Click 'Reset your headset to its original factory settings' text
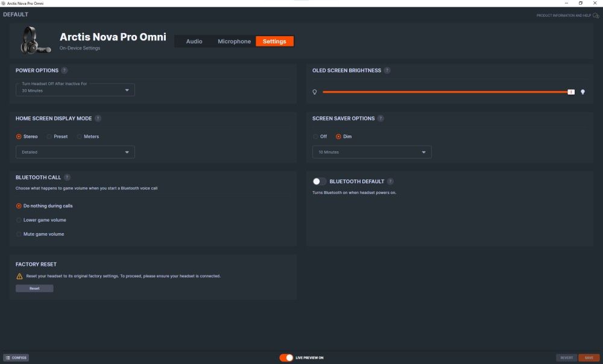 [124, 276]
